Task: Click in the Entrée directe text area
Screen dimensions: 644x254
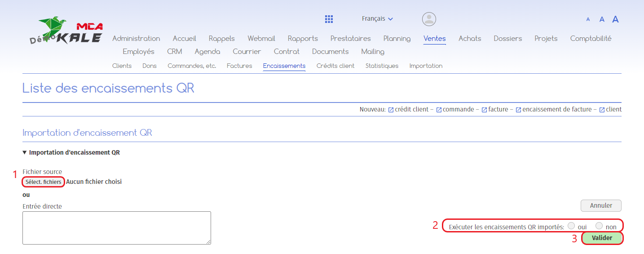Action: 117,228
